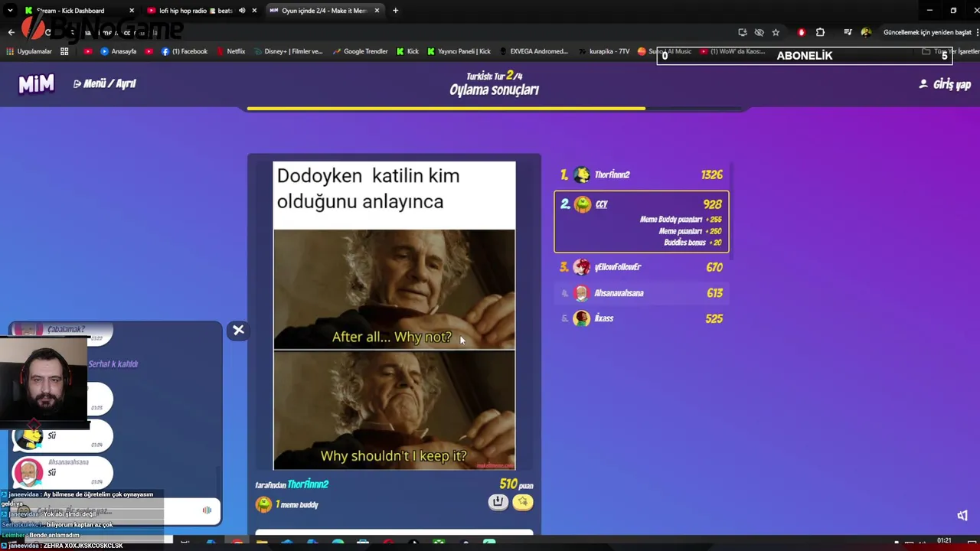This screenshot has height=551, width=980.
Task: Select Ahsanavahsana leaderboard row
Action: click(641, 293)
